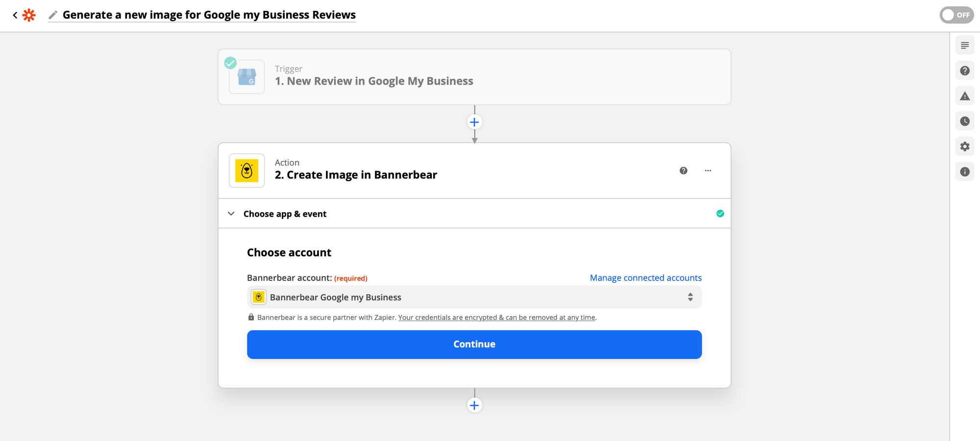Open the three-dot menu on action step
Screen dimensions: 980x441
click(x=708, y=171)
